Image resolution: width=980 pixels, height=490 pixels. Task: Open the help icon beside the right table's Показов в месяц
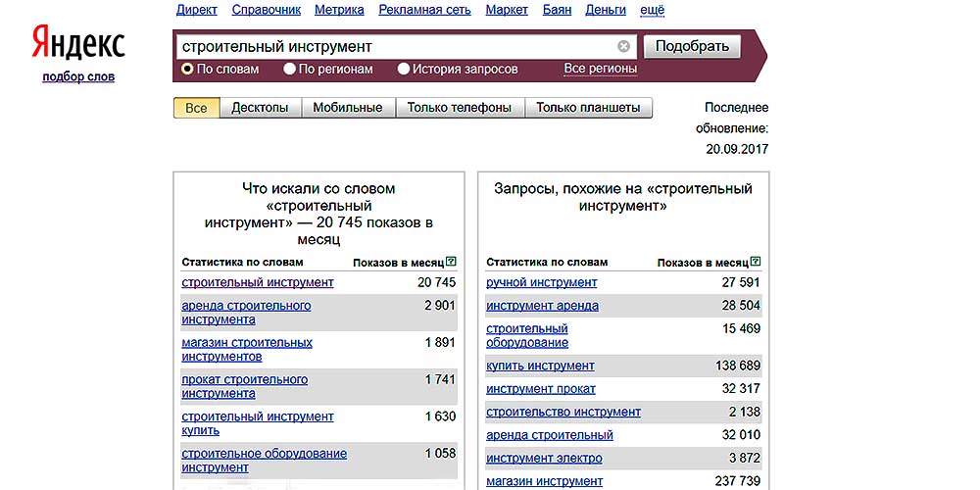757,262
